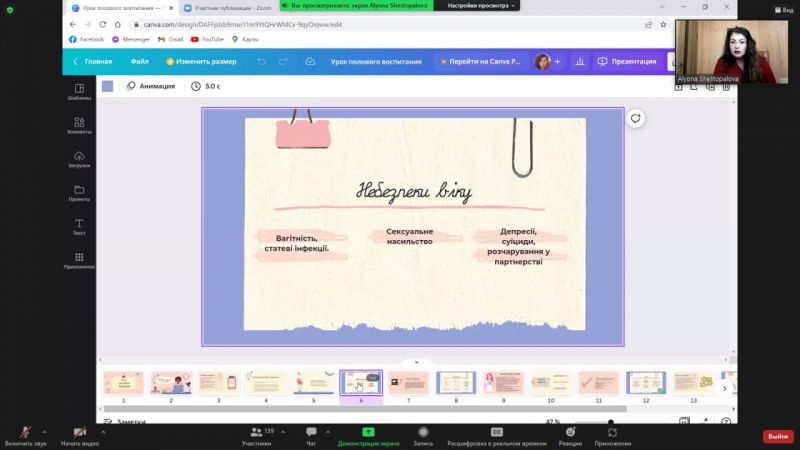Screen dimensions: 800x450
Task: Open Gmail bookmark
Action: 170,39
